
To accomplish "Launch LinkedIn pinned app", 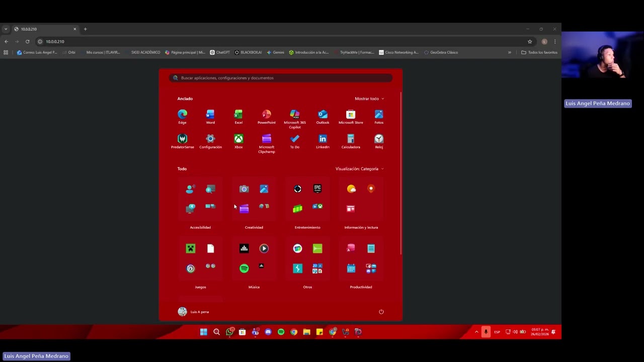I will click(323, 141).
